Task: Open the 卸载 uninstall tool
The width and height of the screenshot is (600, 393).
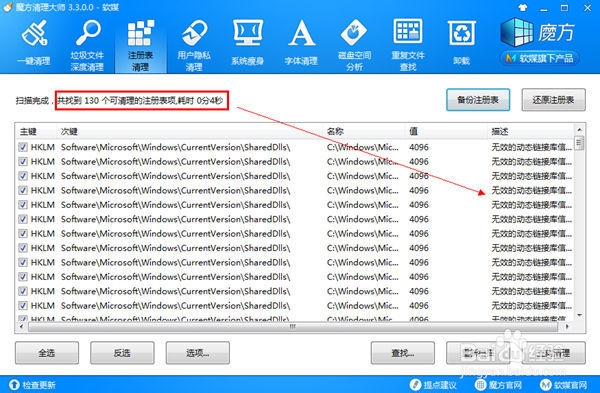Action: (x=461, y=43)
